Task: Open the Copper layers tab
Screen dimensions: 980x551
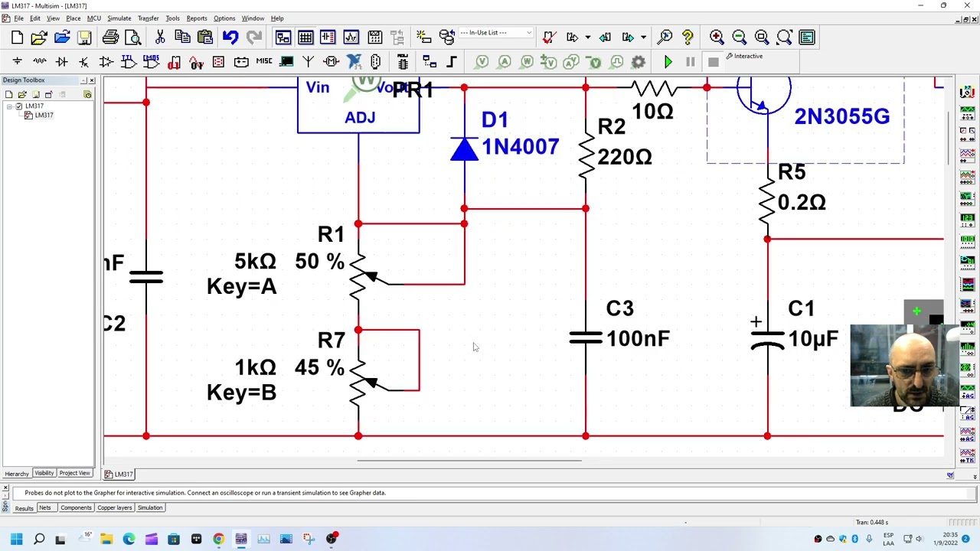Action: 114,508
